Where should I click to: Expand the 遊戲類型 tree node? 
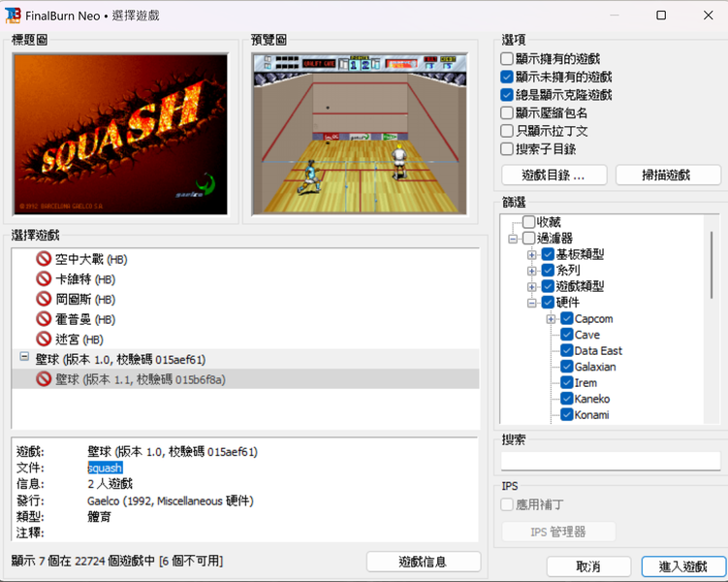[x=532, y=287]
